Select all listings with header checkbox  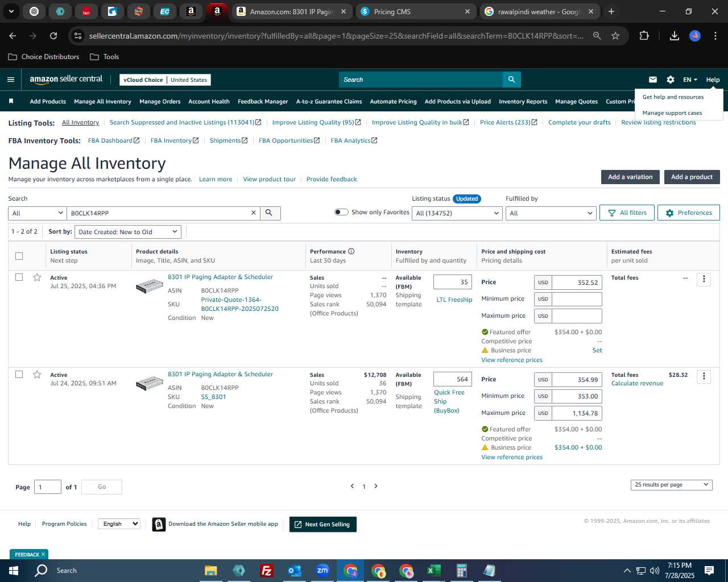(x=19, y=256)
